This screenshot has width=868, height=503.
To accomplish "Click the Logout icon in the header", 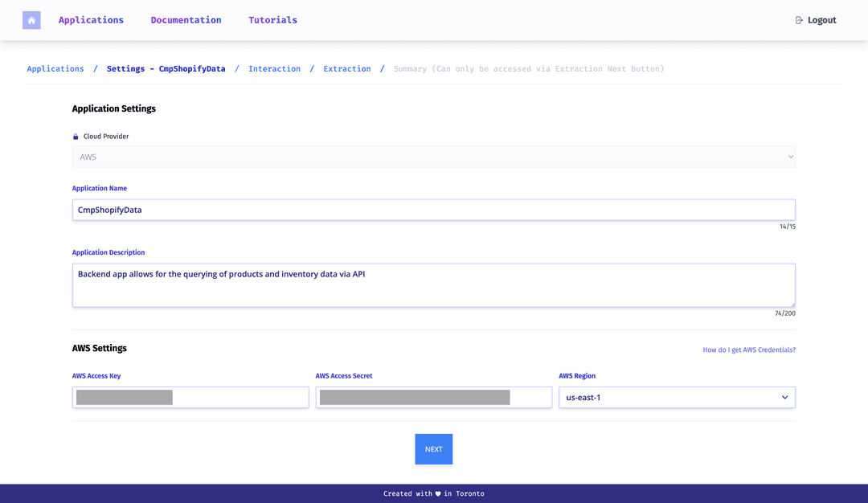I will [799, 20].
